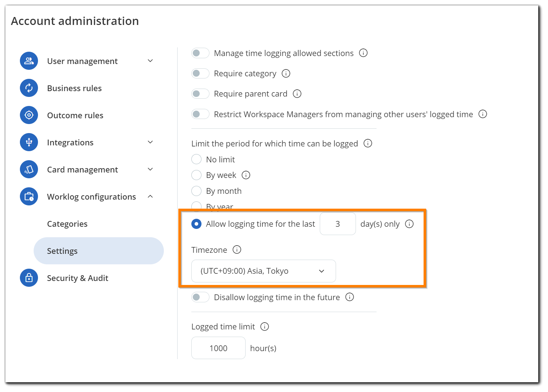Collapse the Worklog configurations section chevron
The width and height of the screenshot is (548, 392).
click(150, 196)
